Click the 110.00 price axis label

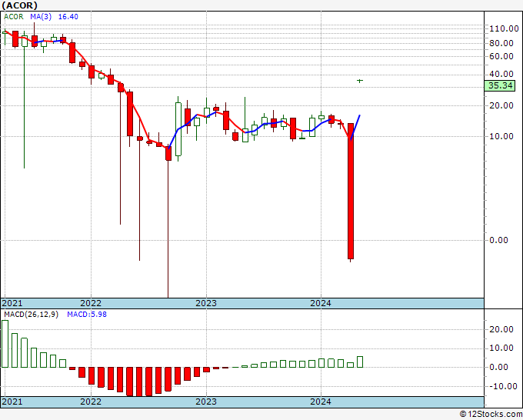coord(504,28)
